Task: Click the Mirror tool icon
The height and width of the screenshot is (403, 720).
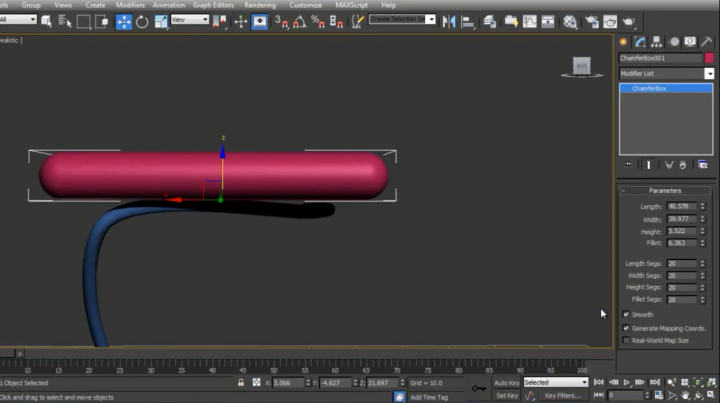Action: click(447, 20)
